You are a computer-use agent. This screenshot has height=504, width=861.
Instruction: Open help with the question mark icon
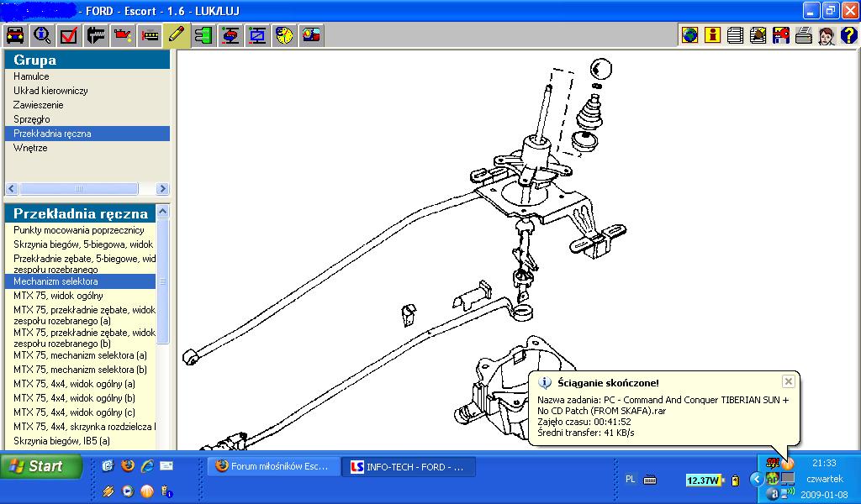coord(848,35)
